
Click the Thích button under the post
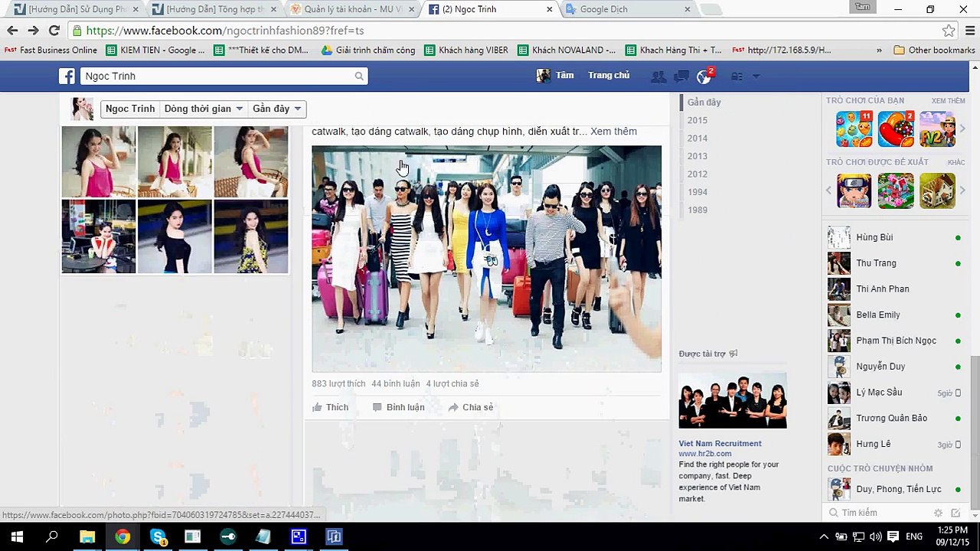(330, 407)
